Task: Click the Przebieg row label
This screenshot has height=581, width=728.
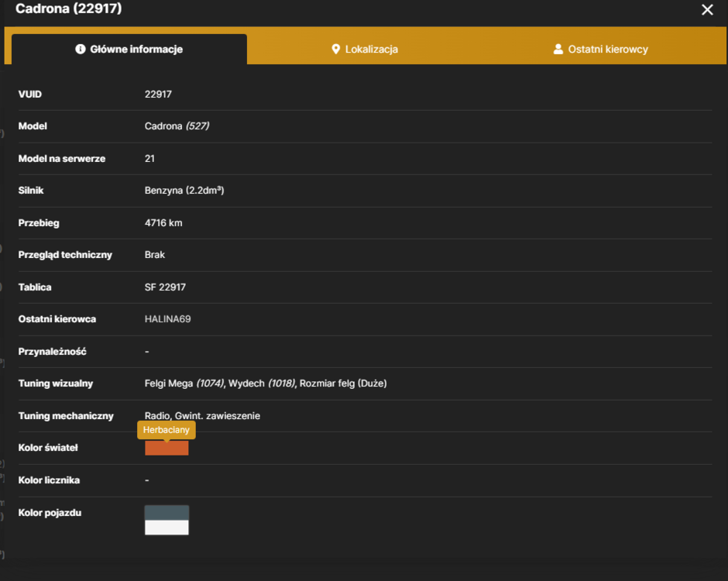Action: coord(39,223)
